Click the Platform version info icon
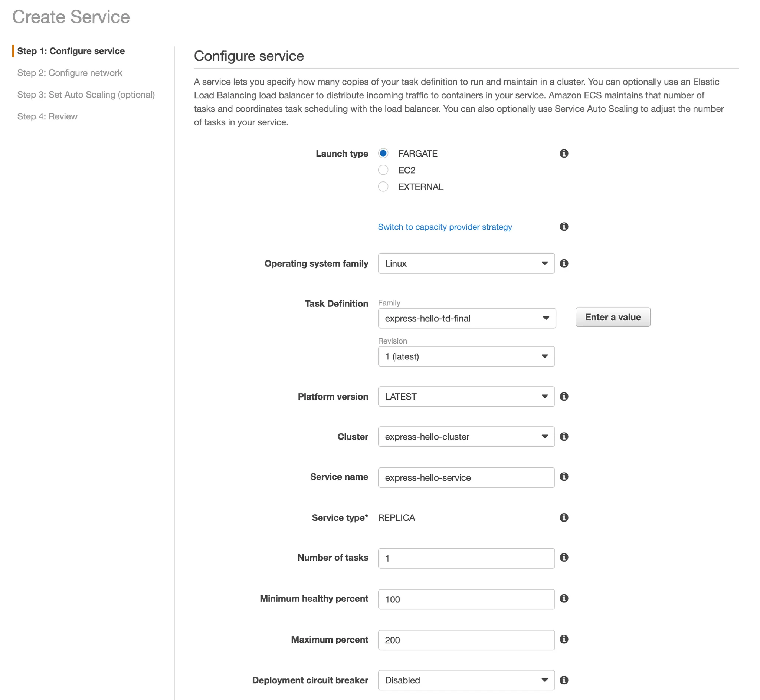760x700 pixels. pos(564,396)
